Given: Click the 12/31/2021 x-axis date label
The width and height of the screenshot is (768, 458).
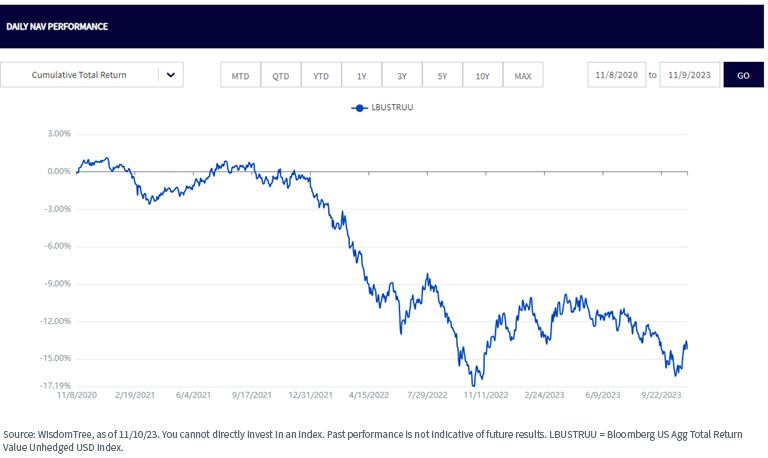Looking at the screenshot, I should click(311, 395).
